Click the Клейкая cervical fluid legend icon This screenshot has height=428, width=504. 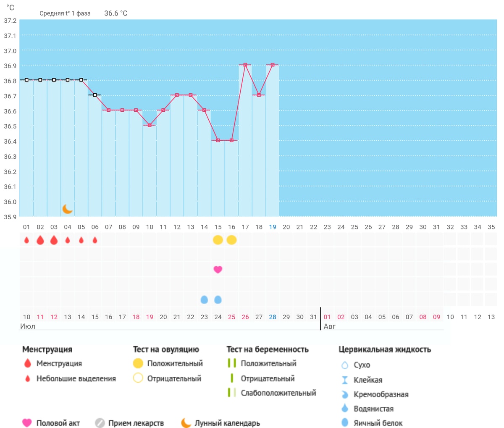(345, 380)
